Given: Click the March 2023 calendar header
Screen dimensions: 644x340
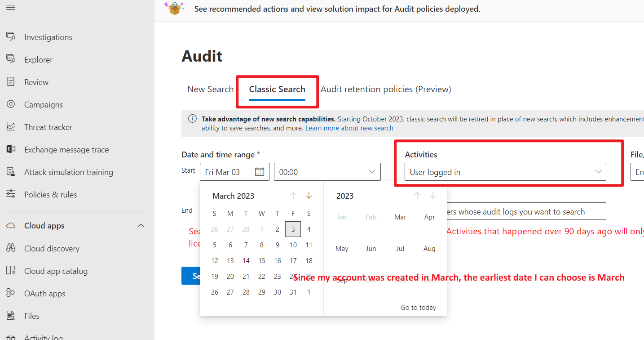Looking at the screenshot, I should (x=234, y=196).
